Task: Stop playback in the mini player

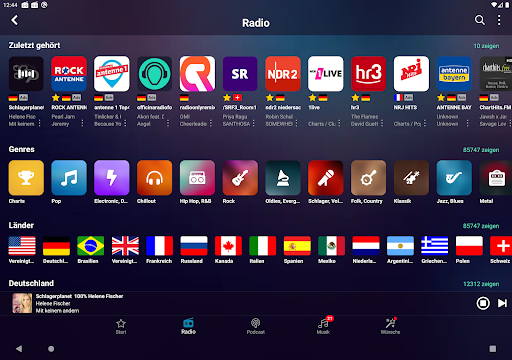Action: (483, 303)
